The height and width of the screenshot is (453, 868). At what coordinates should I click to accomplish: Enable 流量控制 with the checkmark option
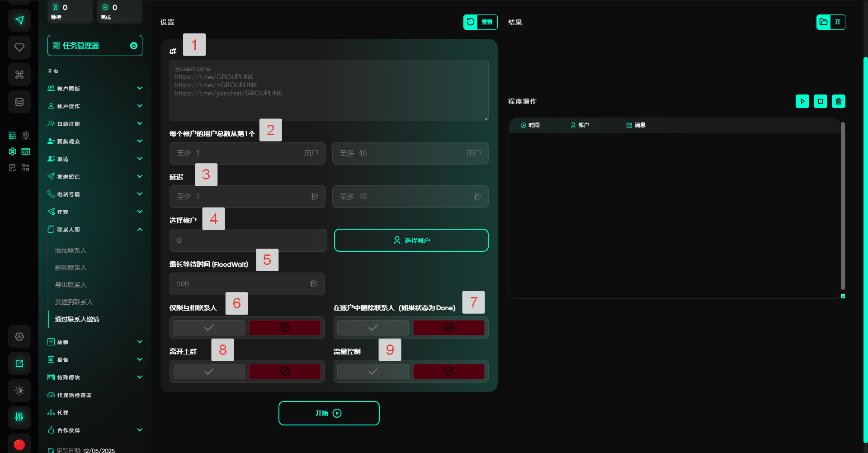[373, 372]
